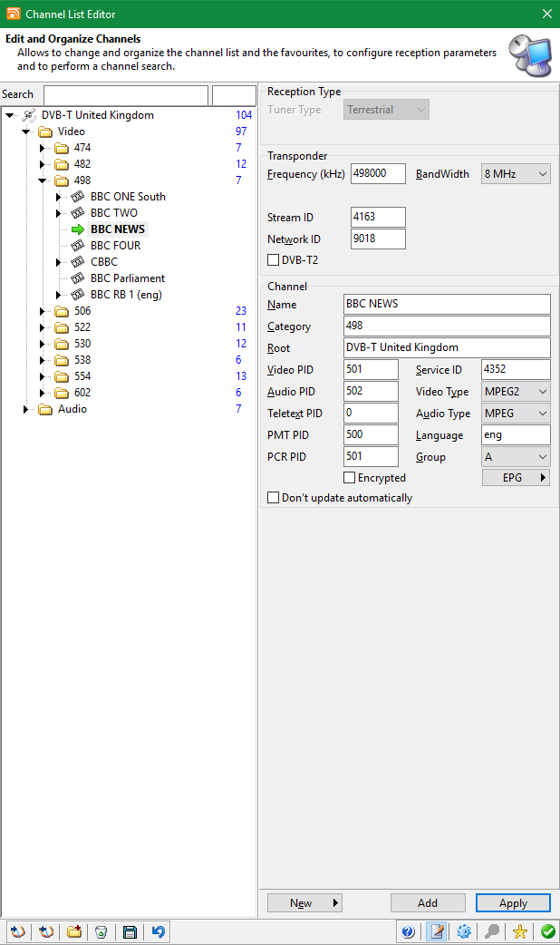The height and width of the screenshot is (945, 560).
Task: Select BBC FOUR channel in list
Action: click(x=115, y=246)
